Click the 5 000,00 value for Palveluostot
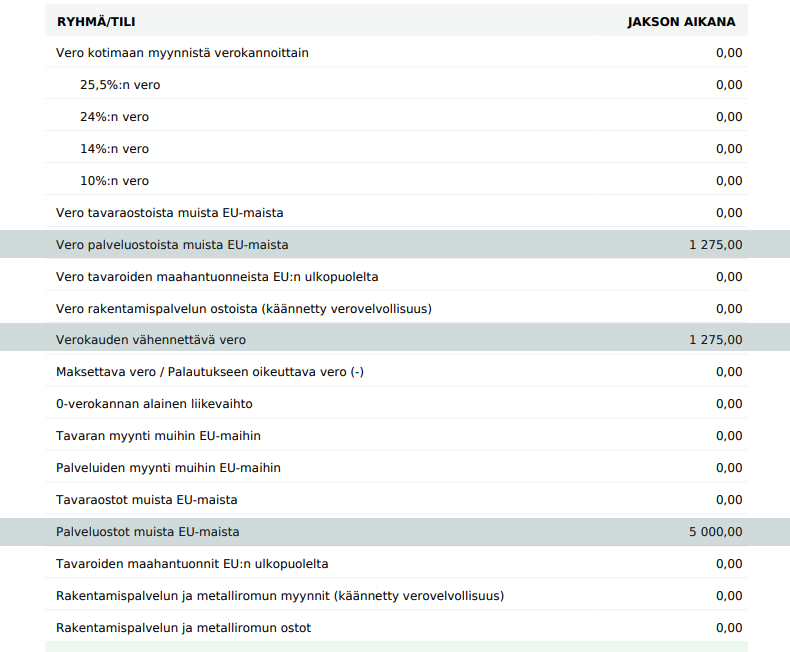The image size is (790, 652). (715, 532)
